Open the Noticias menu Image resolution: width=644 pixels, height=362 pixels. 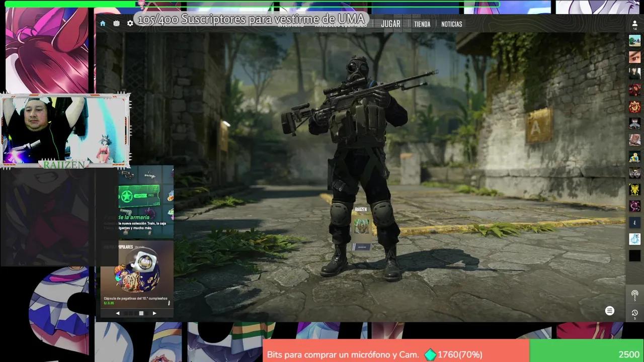(x=452, y=24)
